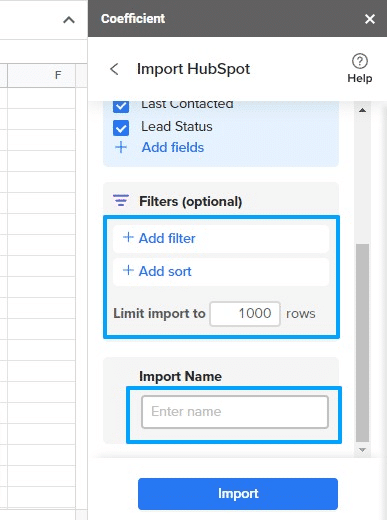
Task: Click the Filters (optional) heading
Action: point(191,202)
